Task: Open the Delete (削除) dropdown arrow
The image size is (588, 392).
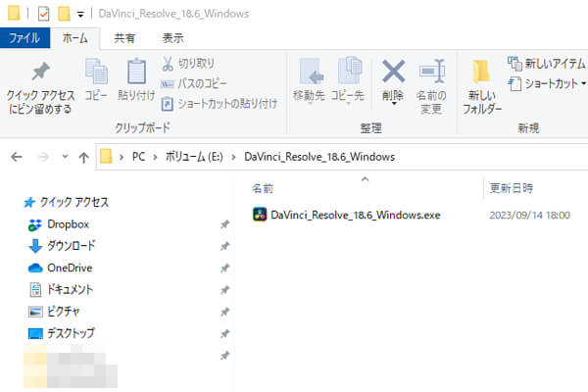Action: (x=393, y=103)
